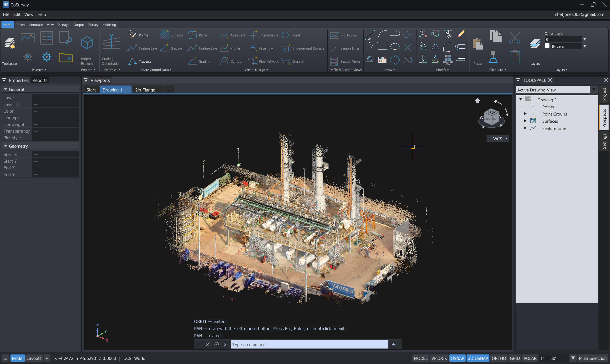Click the Paste clipboard icon
This screenshot has width=610, height=364.
pyautogui.click(x=478, y=44)
